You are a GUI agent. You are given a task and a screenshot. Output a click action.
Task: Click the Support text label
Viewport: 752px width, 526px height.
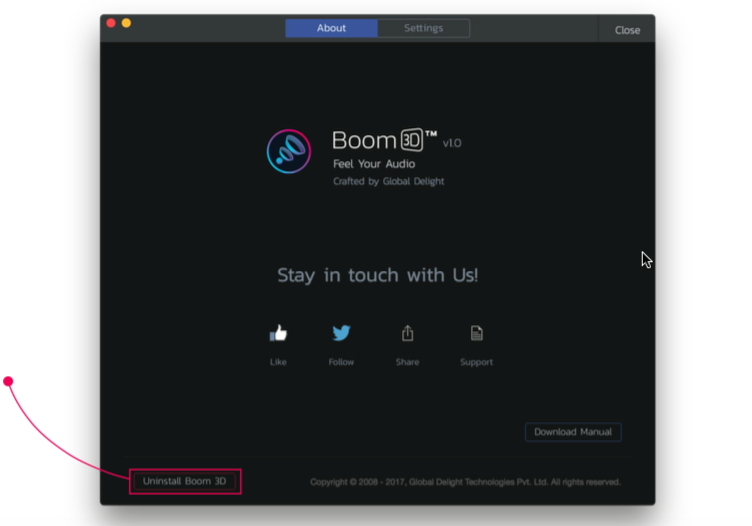point(476,362)
